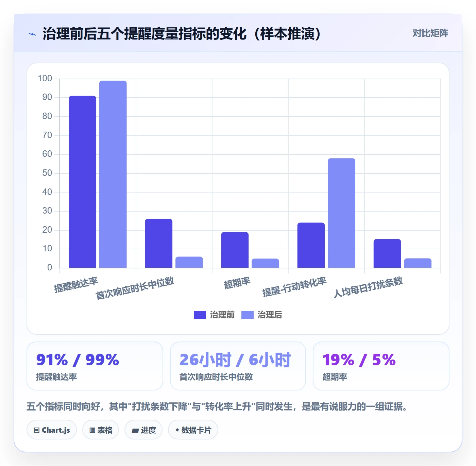Viewport: 476px width, 466px height.
Task: Click the 治理前 bar for 提醒触达率
Action: coord(83,182)
